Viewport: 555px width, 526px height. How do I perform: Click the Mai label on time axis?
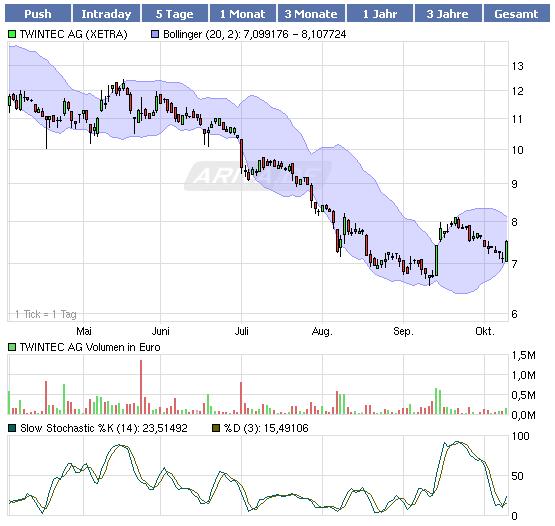point(84,331)
